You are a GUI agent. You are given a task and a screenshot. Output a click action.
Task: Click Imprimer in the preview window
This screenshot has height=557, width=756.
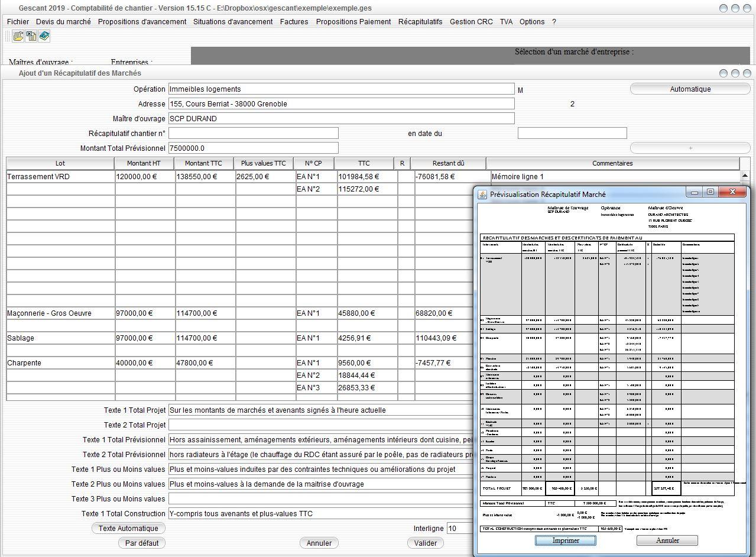coord(566,540)
